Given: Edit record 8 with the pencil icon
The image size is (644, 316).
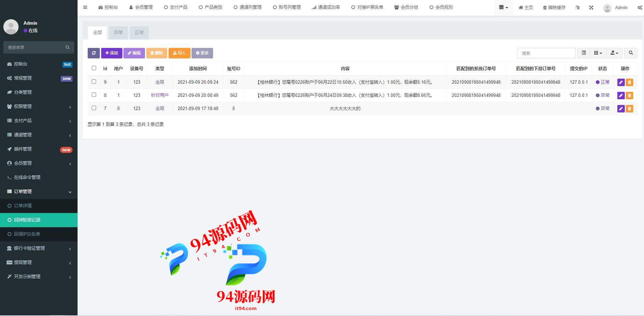Looking at the screenshot, I should (621, 96).
